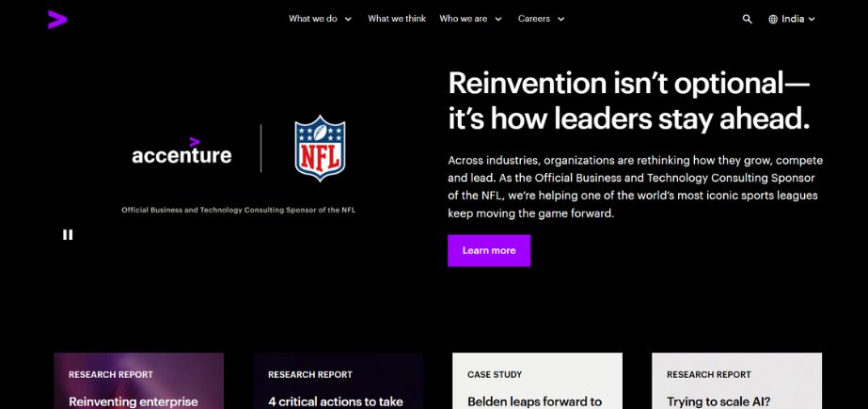Pause the hero banner animation
The width and height of the screenshot is (868, 409).
(x=68, y=235)
